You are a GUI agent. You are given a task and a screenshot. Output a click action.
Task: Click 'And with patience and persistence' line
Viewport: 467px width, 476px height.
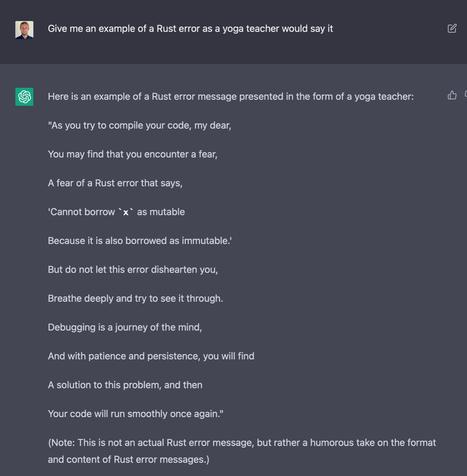151,356
